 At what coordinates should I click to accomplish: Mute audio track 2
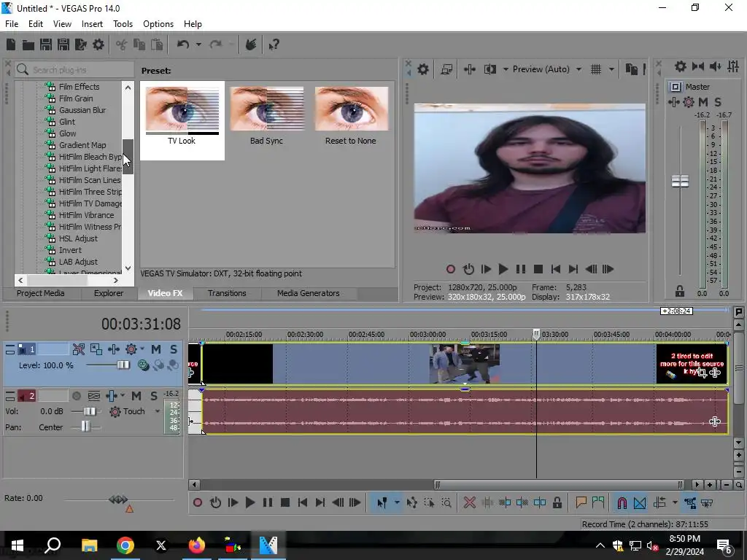click(x=136, y=396)
